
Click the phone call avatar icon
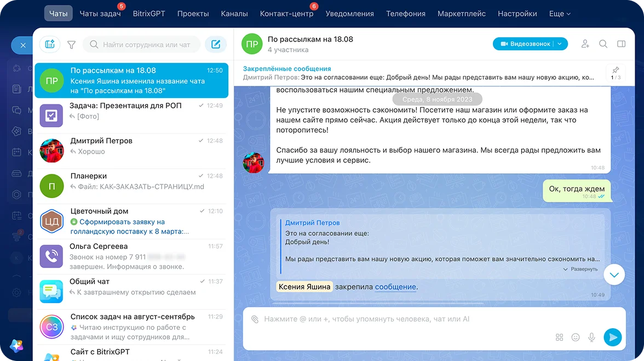[51, 257]
